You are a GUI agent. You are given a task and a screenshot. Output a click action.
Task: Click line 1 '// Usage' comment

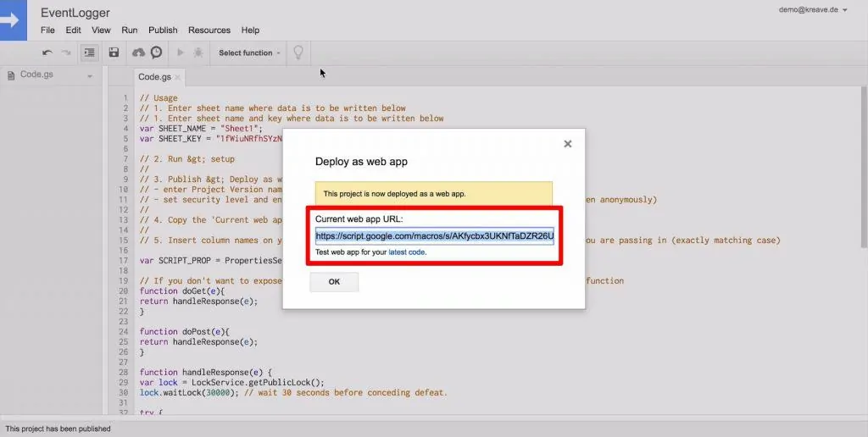[159, 98]
